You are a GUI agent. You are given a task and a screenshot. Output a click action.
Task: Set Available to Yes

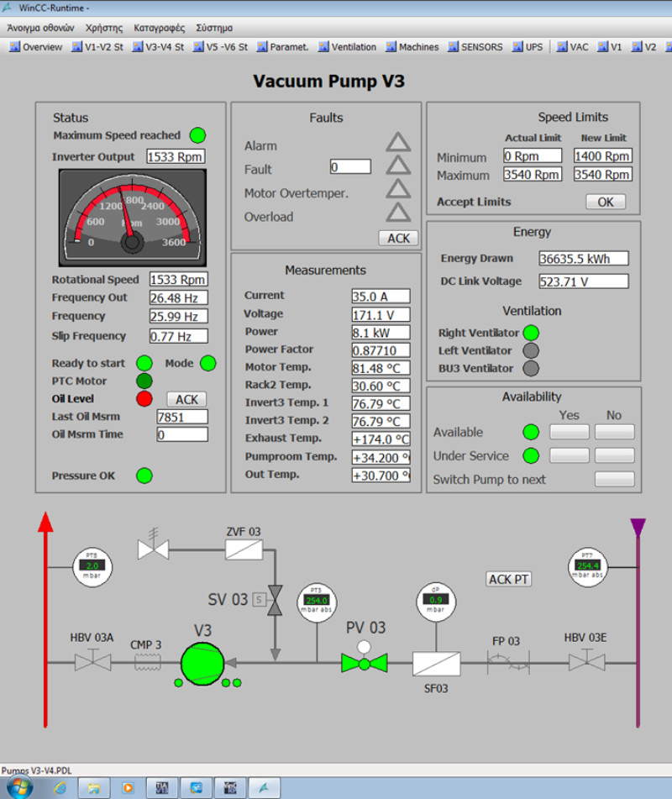[569, 432]
